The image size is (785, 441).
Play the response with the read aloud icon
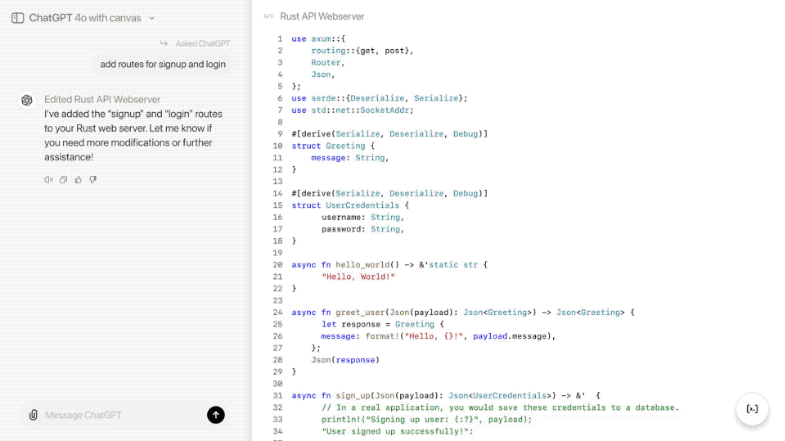click(x=48, y=180)
